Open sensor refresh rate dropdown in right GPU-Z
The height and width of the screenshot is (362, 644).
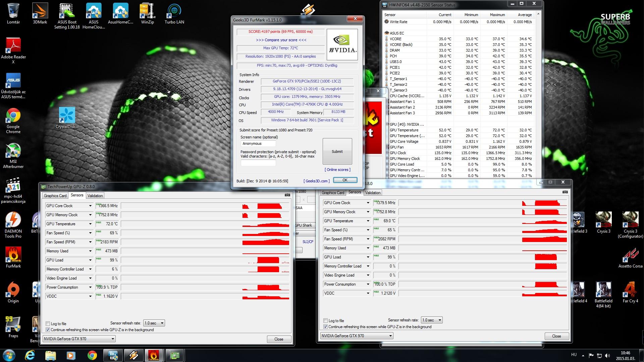coord(432,320)
